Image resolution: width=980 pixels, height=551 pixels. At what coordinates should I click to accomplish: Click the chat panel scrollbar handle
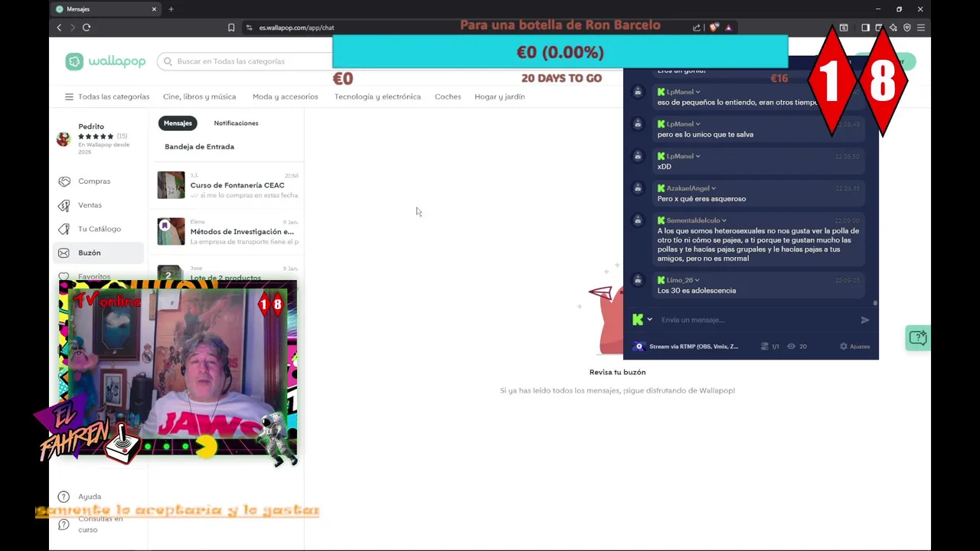click(x=875, y=303)
